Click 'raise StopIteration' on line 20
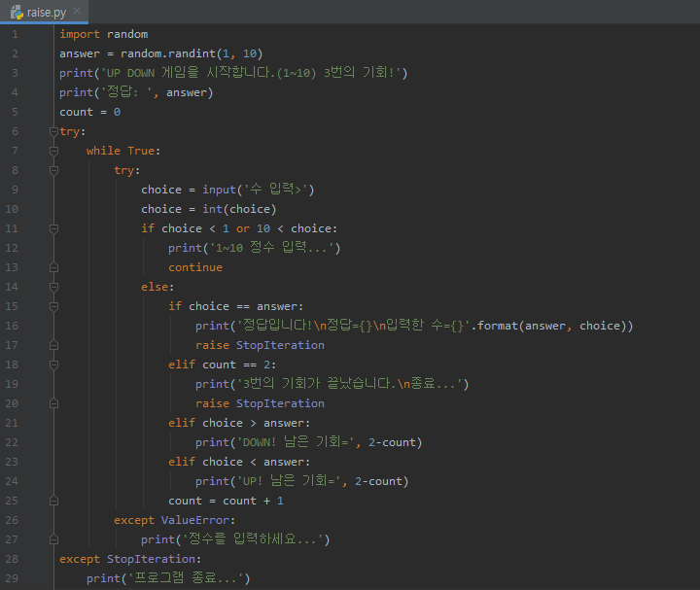The image size is (700, 590). [x=260, y=403]
